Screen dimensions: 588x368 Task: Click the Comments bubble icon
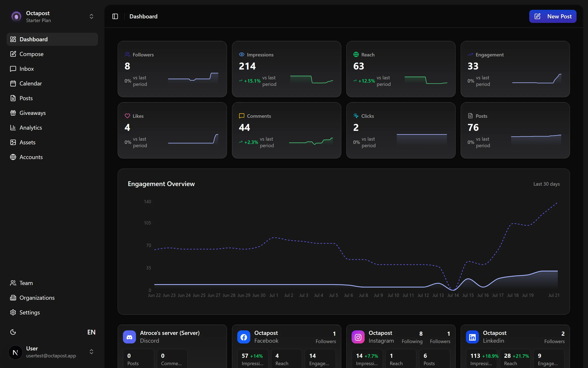coord(242,116)
